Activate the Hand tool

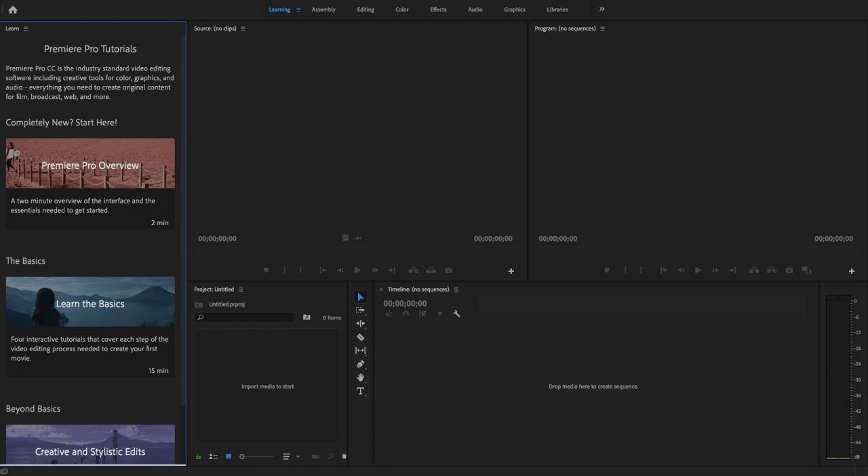[360, 378]
